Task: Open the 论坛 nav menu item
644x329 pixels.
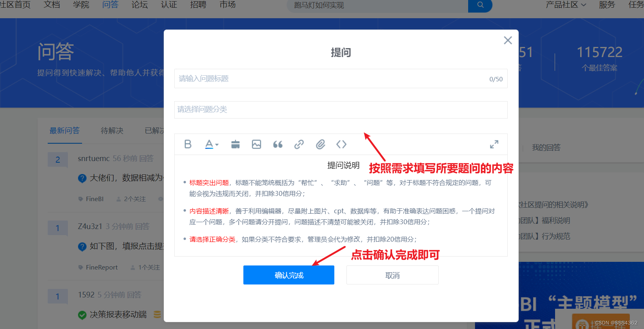Action: click(x=139, y=5)
